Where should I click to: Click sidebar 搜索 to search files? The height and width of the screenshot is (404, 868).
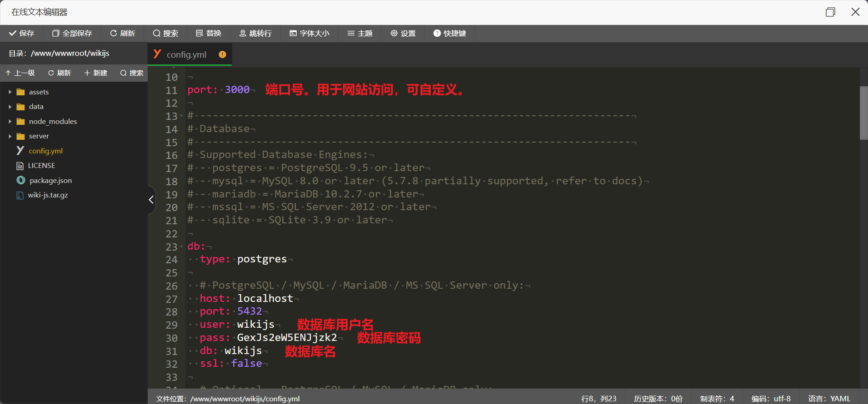[132, 73]
